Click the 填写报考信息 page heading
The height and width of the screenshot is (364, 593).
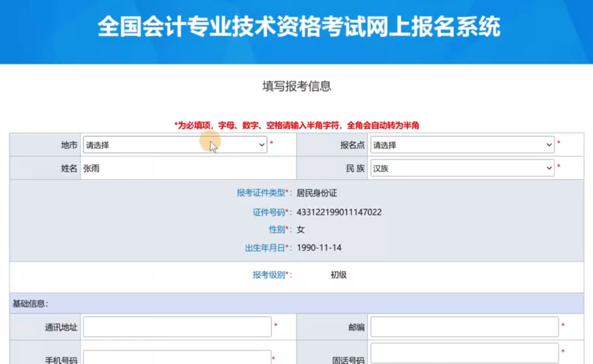pos(297,86)
